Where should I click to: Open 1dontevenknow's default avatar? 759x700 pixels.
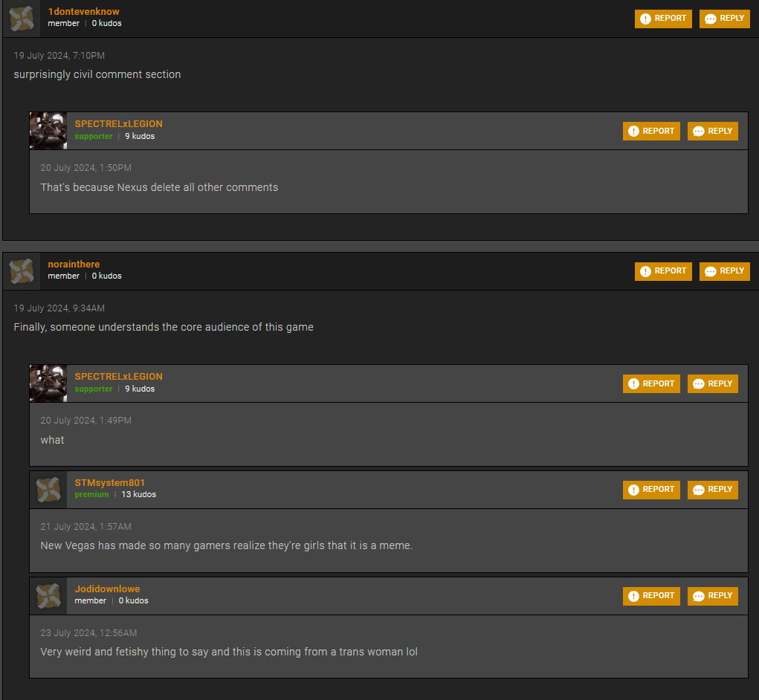(22, 19)
